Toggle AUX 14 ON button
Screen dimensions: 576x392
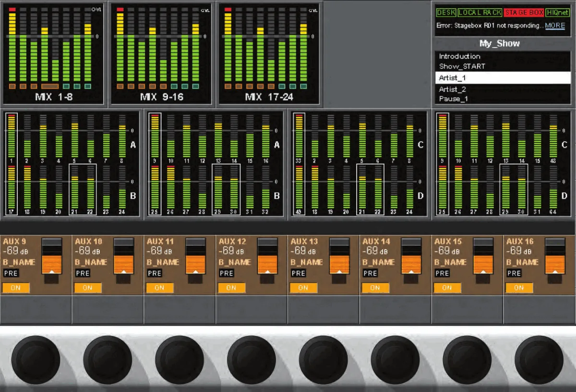(x=375, y=288)
